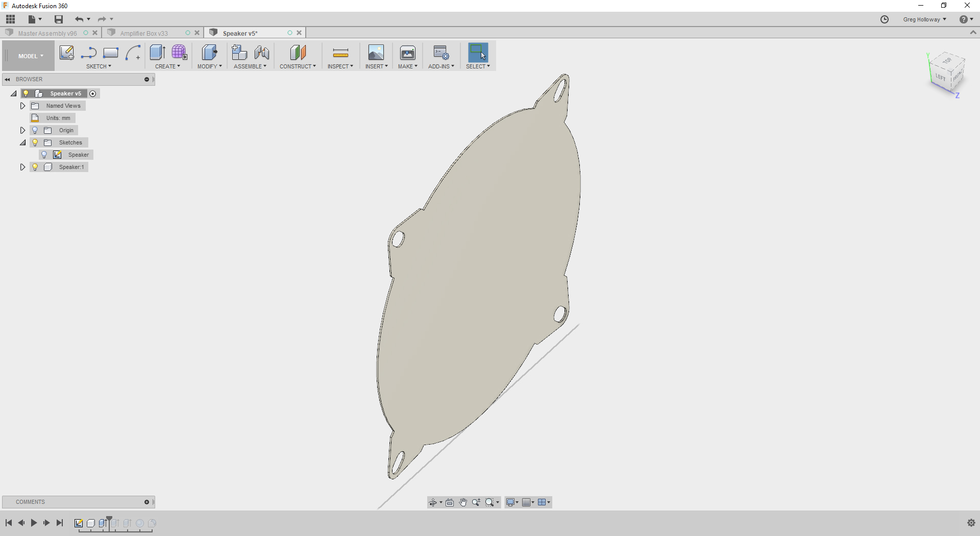980x536 pixels.
Task: Select the Pan hand tool
Action: tap(463, 502)
